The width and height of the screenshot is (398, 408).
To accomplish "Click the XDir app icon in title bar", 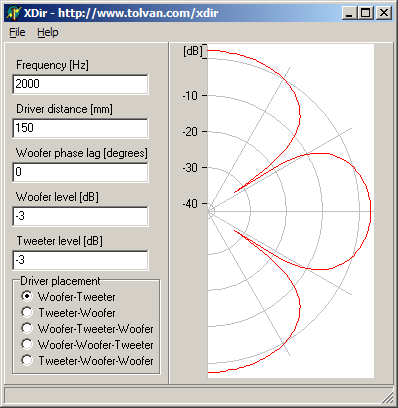I will (14, 13).
